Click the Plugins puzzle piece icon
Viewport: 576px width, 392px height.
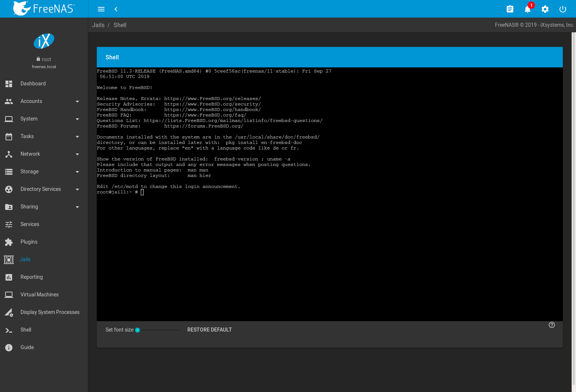pos(9,242)
